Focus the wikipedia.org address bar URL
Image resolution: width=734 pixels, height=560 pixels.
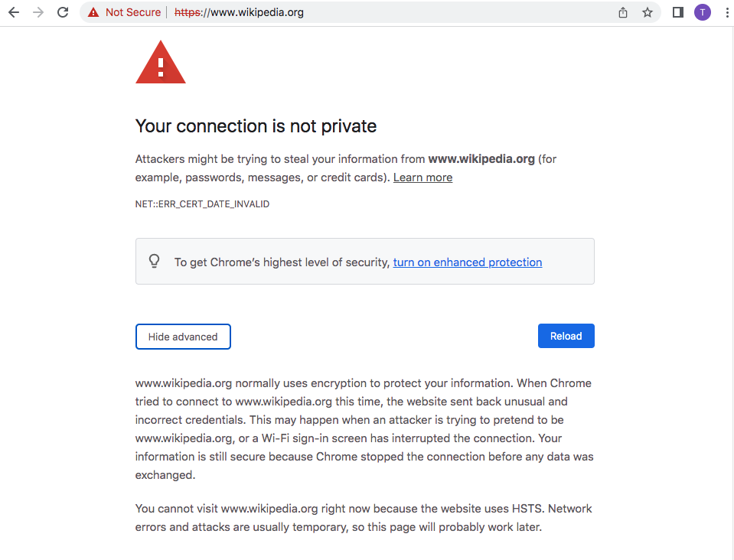(x=240, y=13)
